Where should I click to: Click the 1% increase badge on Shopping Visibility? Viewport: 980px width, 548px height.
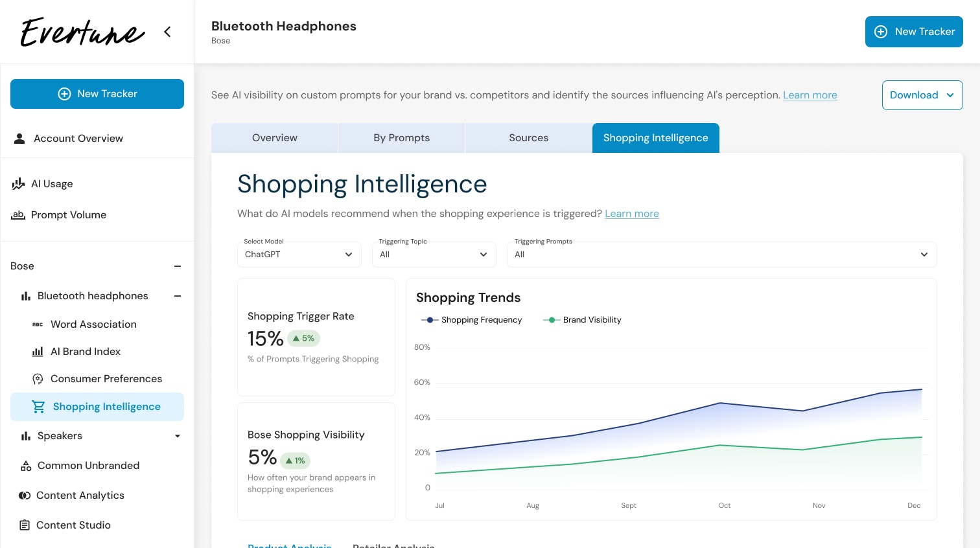tap(295, 461)
